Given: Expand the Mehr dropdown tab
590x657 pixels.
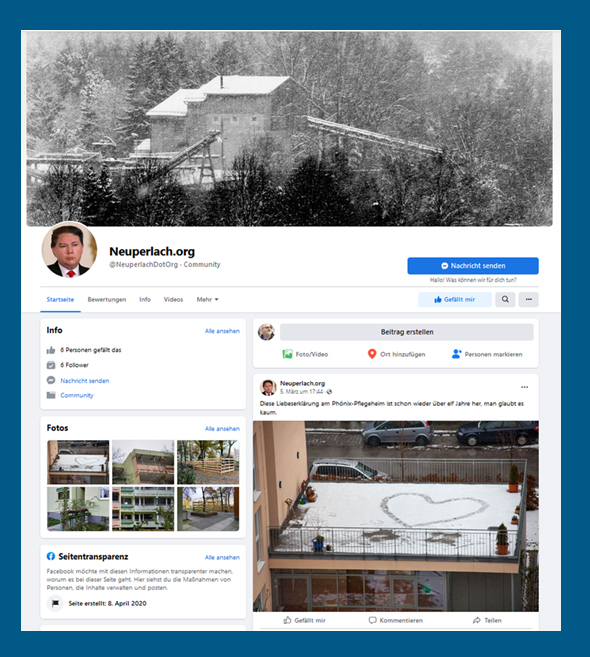Looking at the screenshot, I should tap(207, 299).
